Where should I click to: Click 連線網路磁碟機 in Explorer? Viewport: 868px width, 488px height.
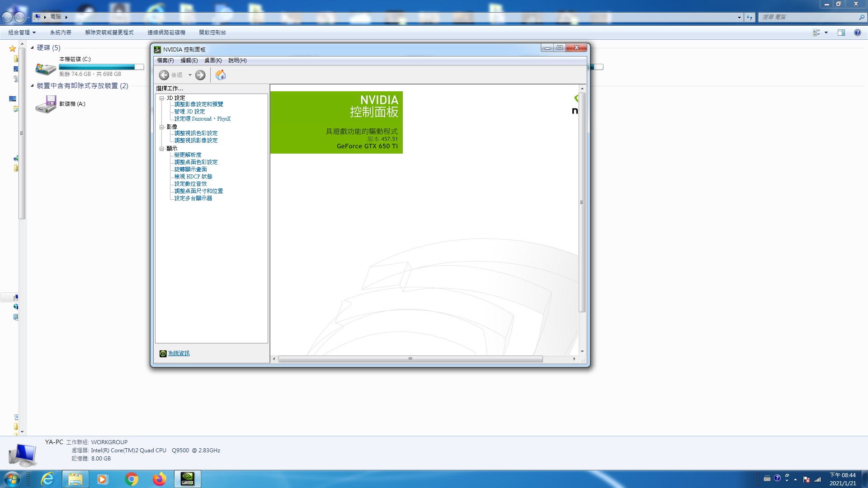[x=166, y=33]
